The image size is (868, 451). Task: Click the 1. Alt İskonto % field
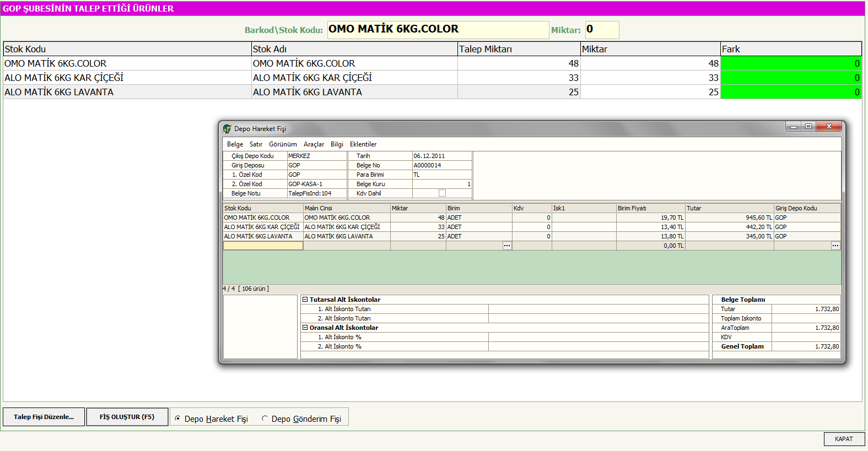click(x=599, y=337)
